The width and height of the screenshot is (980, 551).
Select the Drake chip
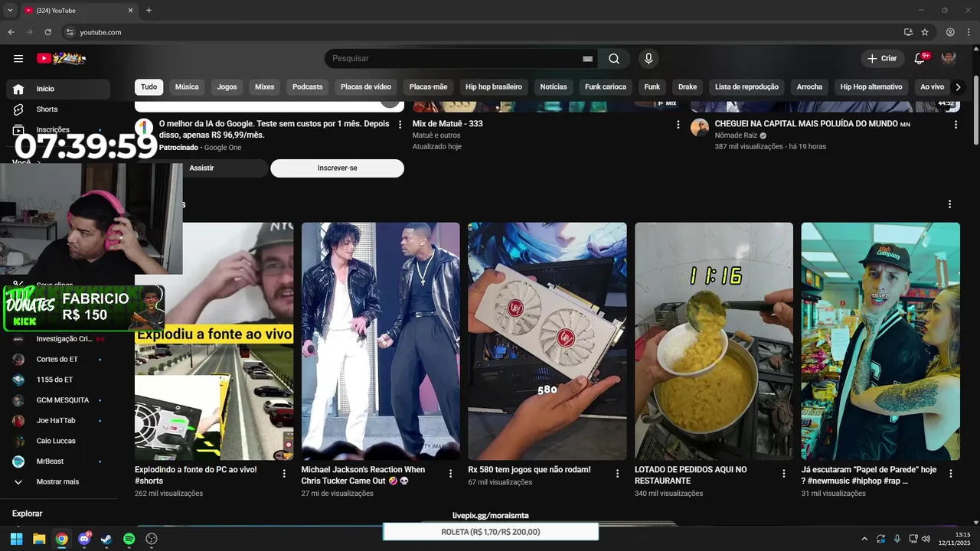tap(688, 87)
